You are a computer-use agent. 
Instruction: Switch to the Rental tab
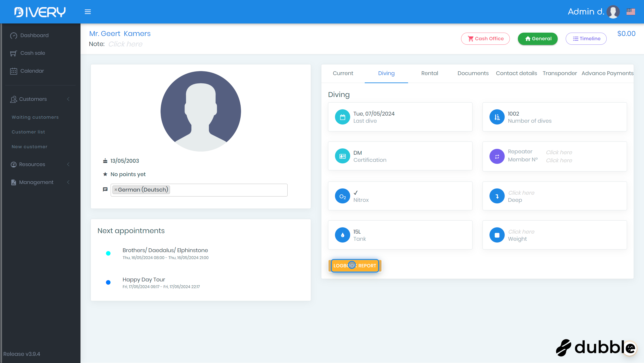coord(430,74)
